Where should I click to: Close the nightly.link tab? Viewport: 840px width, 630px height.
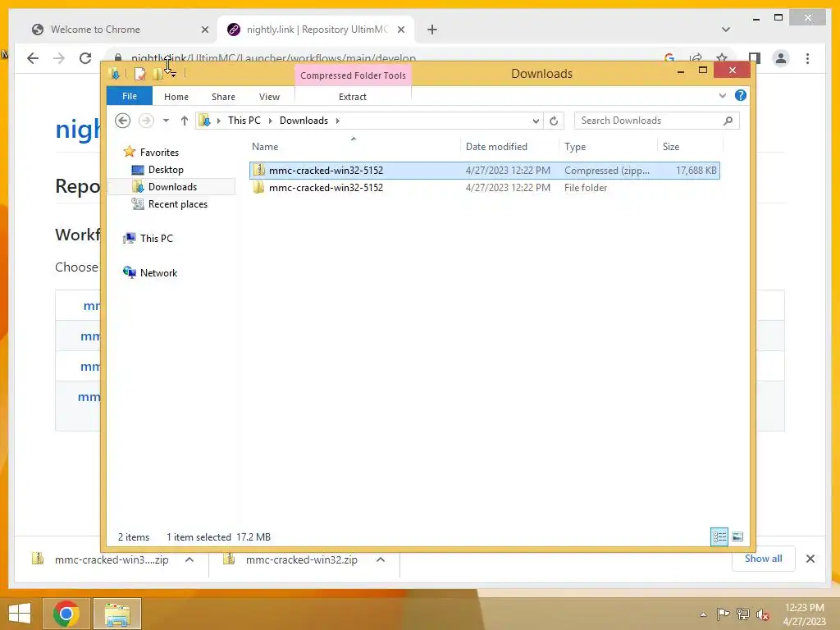click(x=400, y=30)
